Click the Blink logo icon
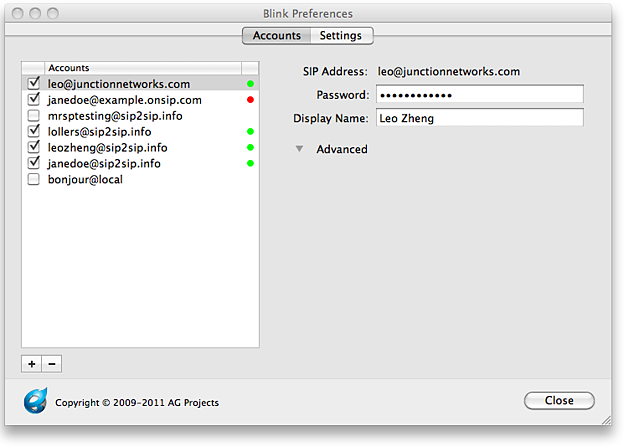The image size is (629, 447). tap(36, 401)
